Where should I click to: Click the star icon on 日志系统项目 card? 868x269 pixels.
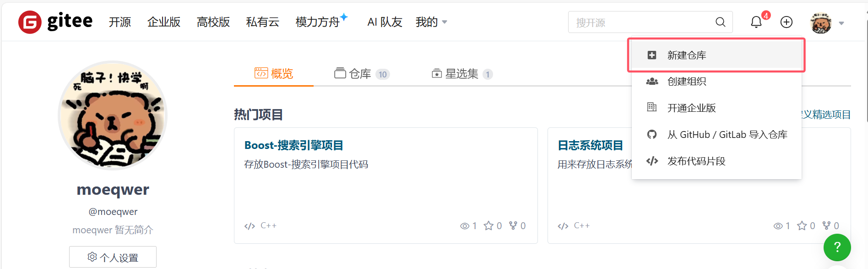[x=802, y=225]
